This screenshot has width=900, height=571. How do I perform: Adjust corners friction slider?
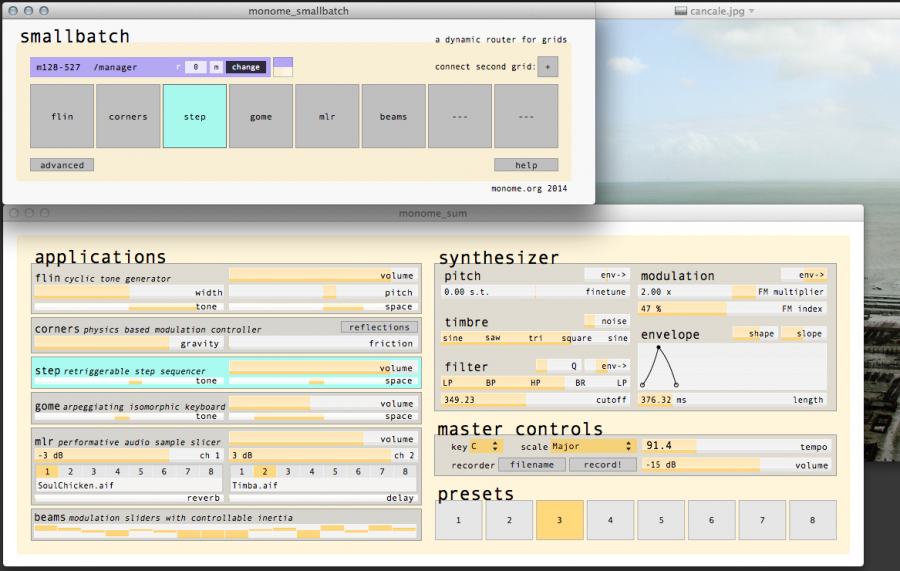pyautogui.click(x=323, y=343)
